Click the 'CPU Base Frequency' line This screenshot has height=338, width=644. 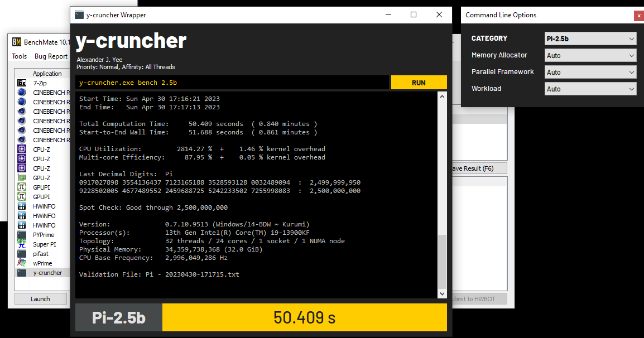(153, 258)
